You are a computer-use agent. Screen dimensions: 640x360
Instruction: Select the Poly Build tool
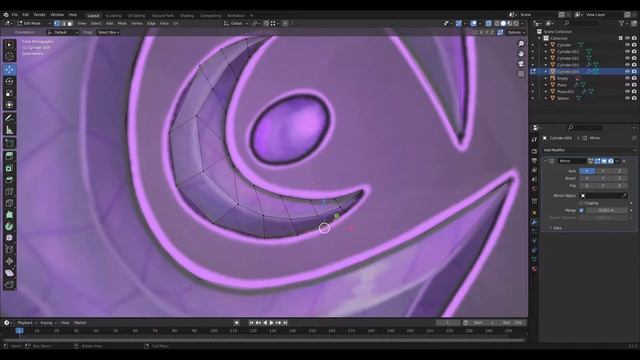[9, 215]
